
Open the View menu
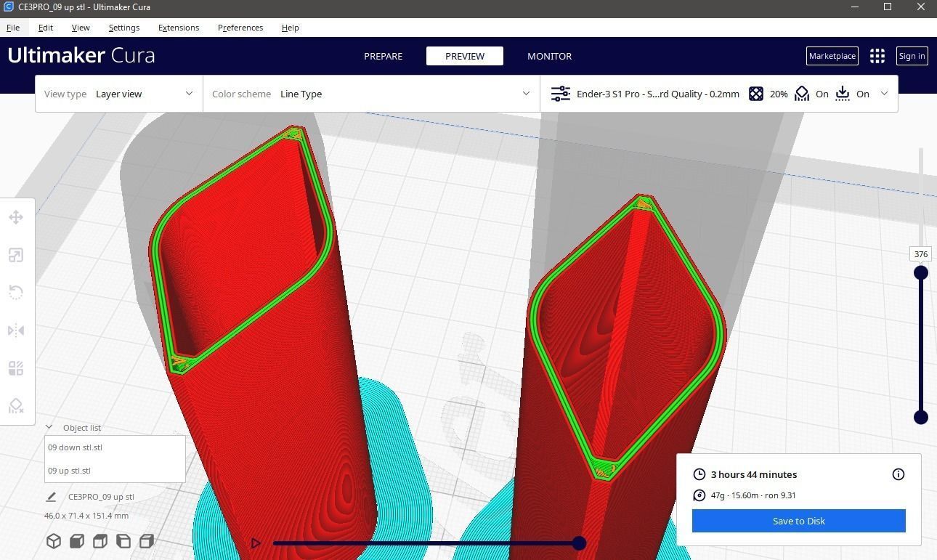coord(81,28)
